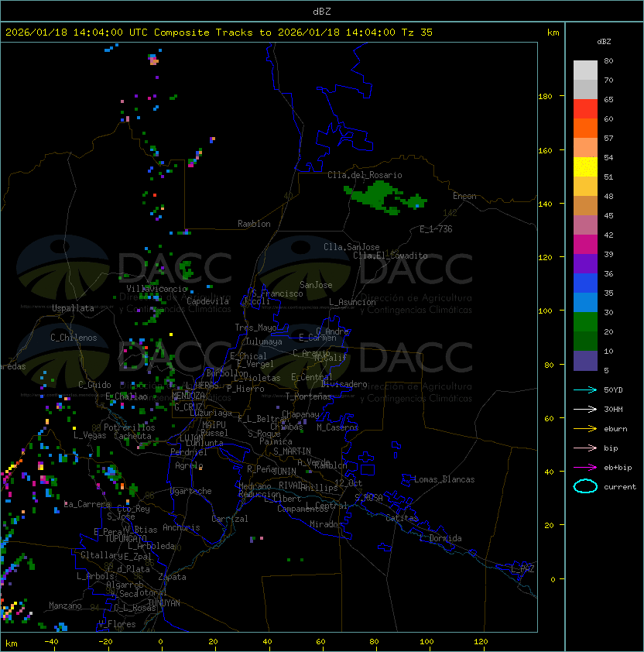The width and height of the screenshot is (644, 652).
Task: Click the 'Ramblon' label in the map's north
Action: coord(254,224)
